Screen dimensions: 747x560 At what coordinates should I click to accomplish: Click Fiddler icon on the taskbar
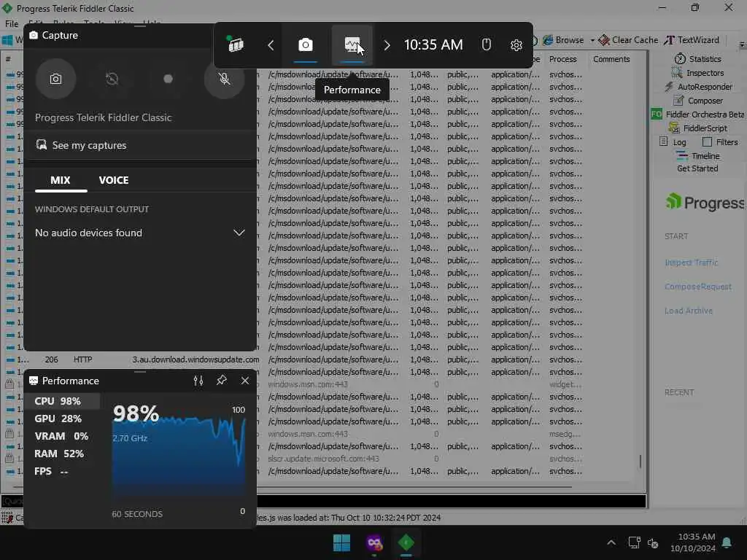click(406, 542)
